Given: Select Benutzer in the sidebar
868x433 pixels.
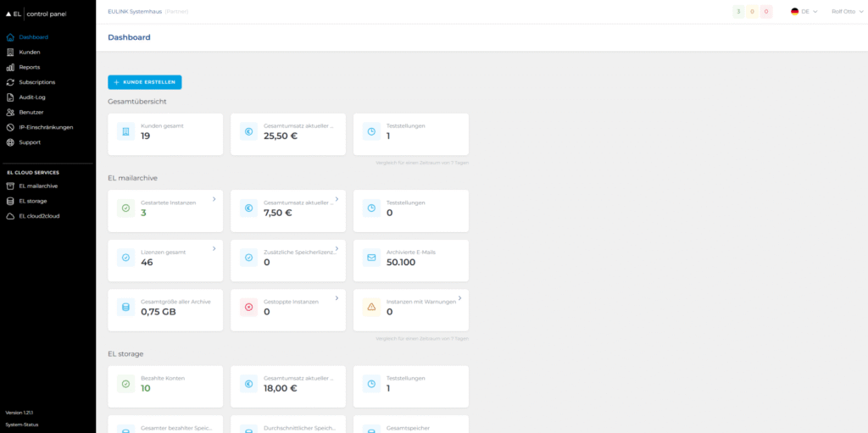Looking at the screenshot, I should [31, 112].
